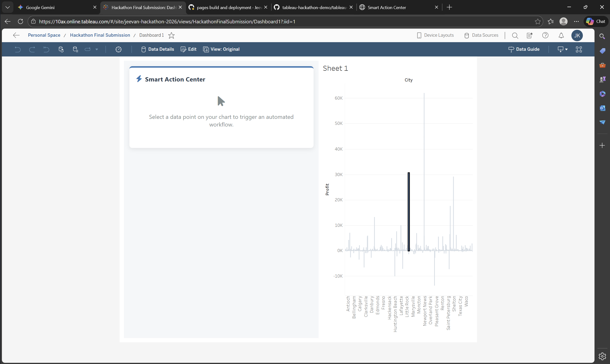The image size is (610, 364).
Task: Redo the last action
Action: (32, 49)
